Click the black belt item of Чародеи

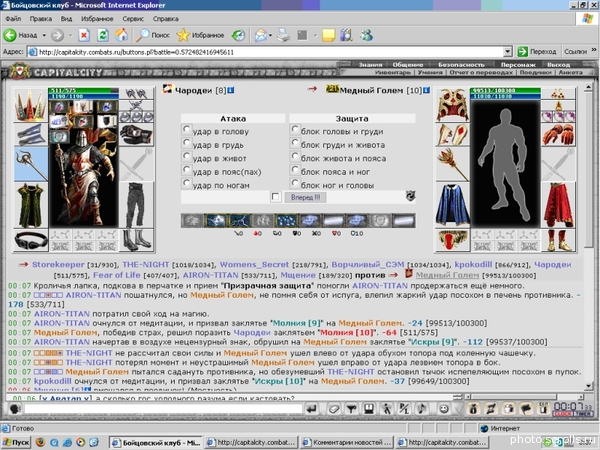pyautogui.click(x=31, y=241)
